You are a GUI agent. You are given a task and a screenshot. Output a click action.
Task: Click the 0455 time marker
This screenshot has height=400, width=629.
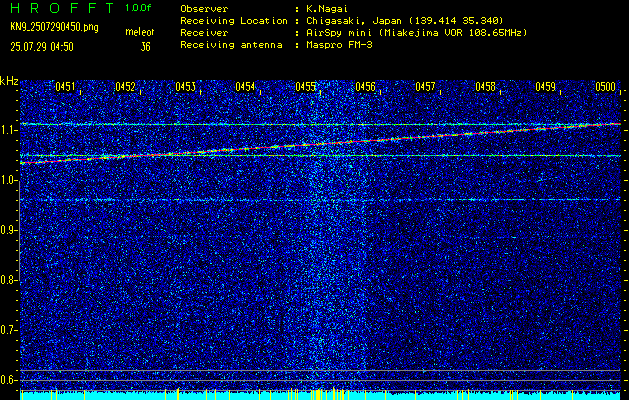[x=305, y=87]
